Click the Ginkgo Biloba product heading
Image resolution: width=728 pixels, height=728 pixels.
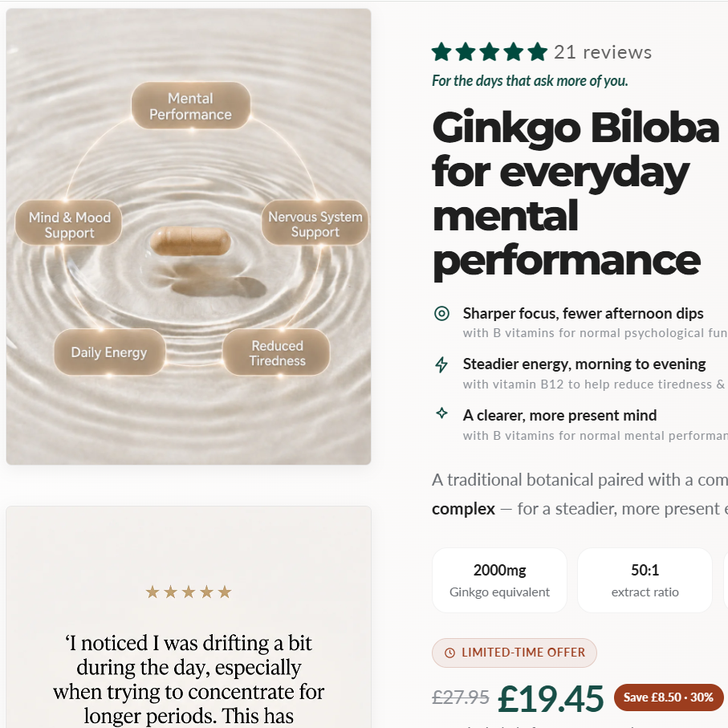[x=575, y=194]
